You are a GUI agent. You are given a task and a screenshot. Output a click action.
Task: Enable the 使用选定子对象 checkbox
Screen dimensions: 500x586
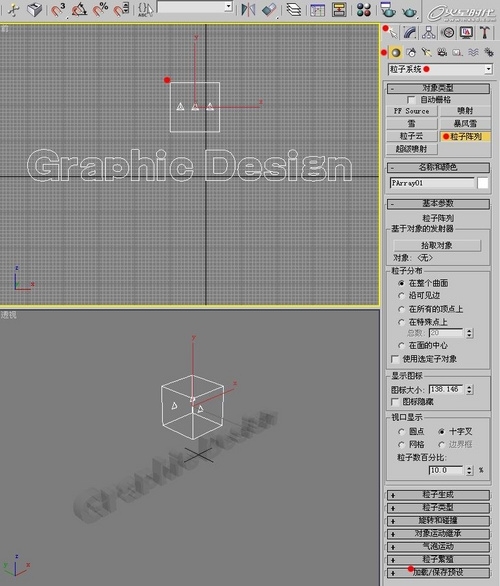click(395, 359)
